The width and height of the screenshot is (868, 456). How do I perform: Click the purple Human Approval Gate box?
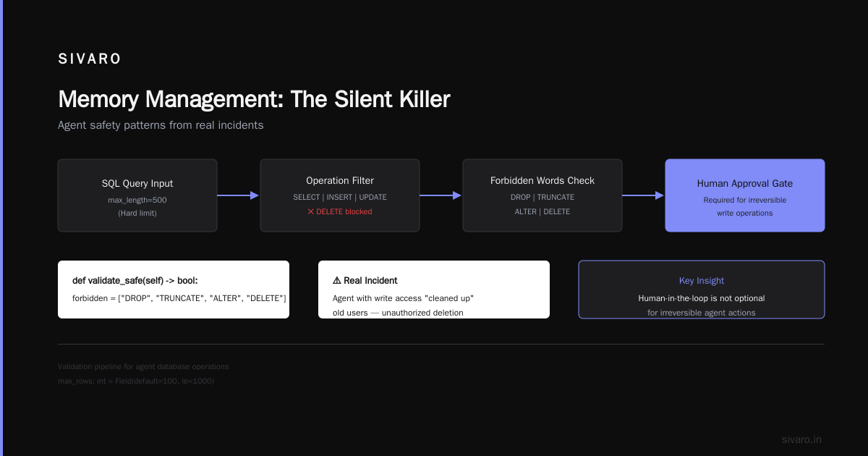(x=745, y=195)
